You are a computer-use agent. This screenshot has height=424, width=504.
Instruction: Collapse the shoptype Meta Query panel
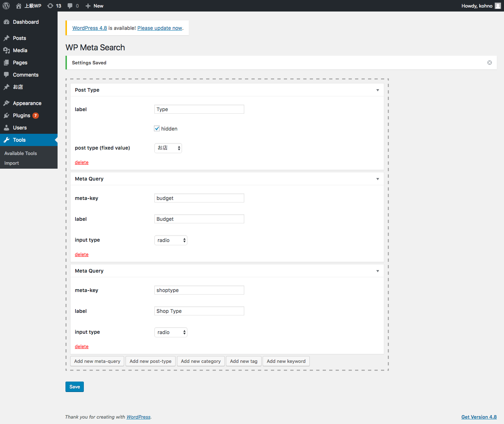click(378, 271)
